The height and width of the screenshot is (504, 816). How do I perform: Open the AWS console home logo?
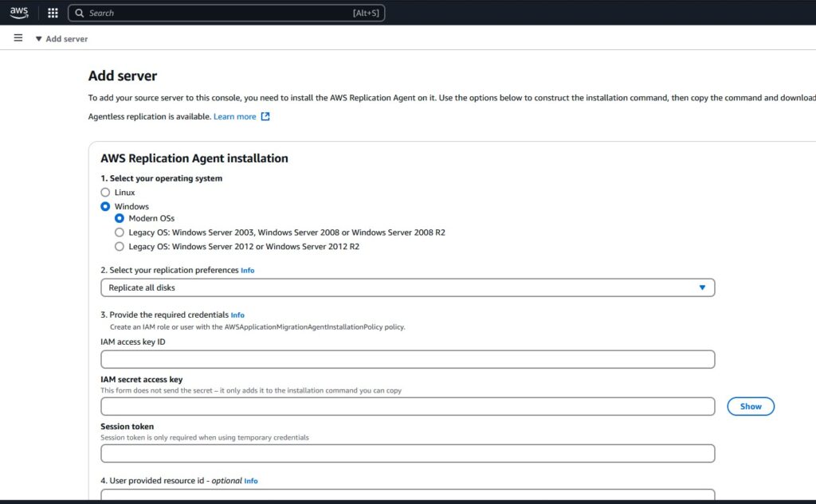19,13
